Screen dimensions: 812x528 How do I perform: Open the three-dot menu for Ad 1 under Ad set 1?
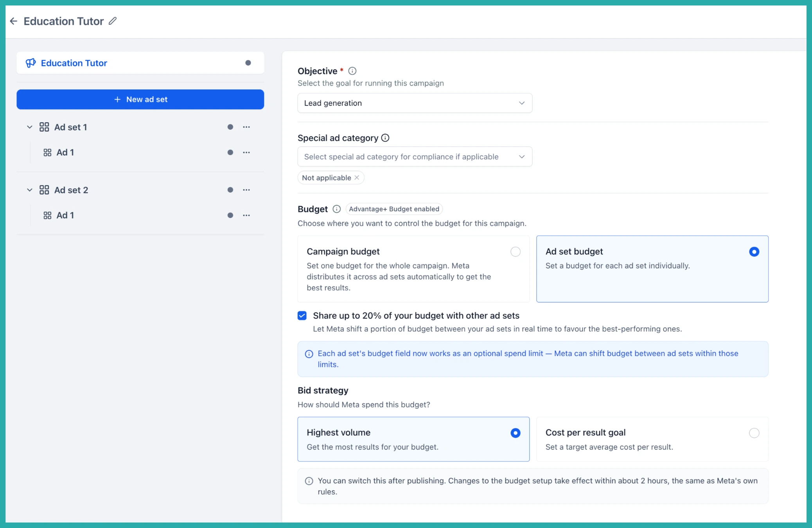246,152
